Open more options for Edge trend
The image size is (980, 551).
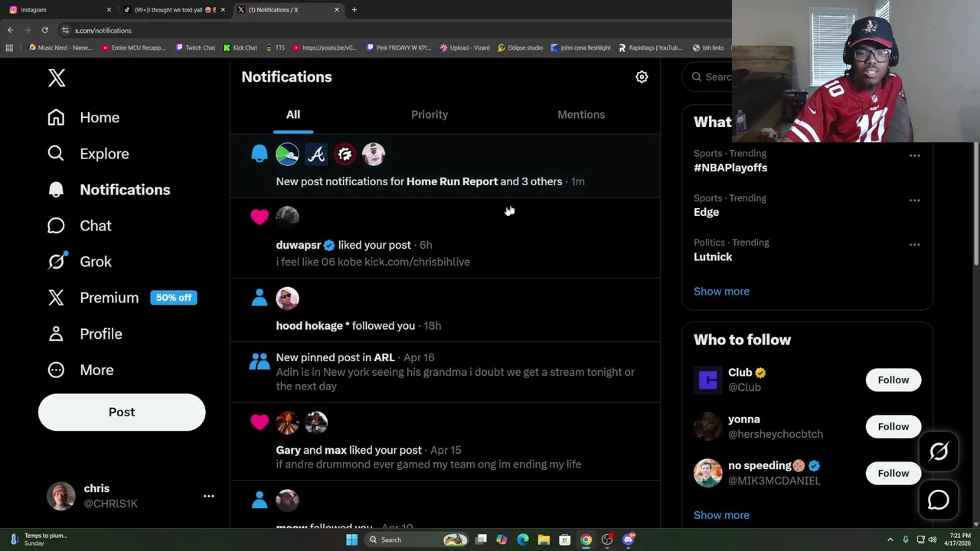pyautogui.click(x=914, y=200)
